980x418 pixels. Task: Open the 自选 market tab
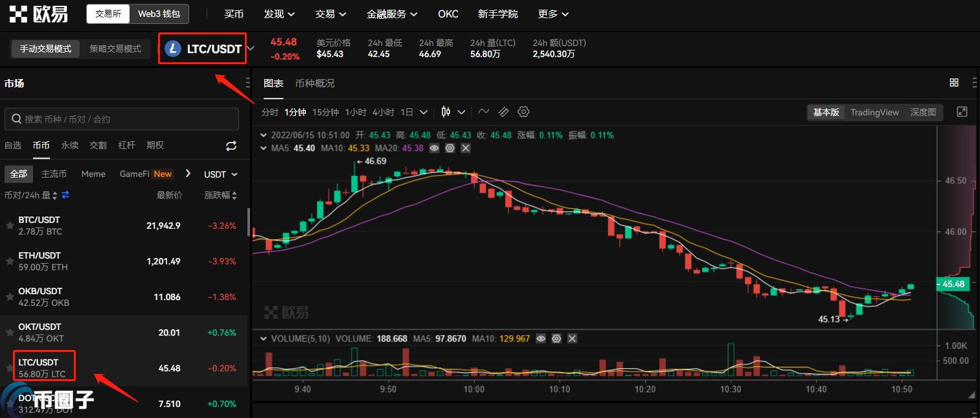click(x=13, y=146)
